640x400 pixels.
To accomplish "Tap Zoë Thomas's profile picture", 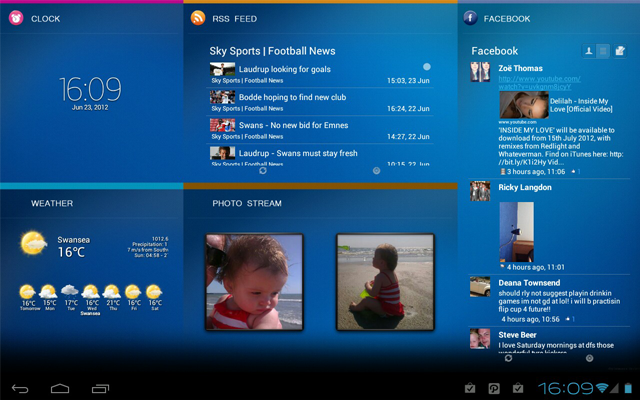I will tap(480, 72).
